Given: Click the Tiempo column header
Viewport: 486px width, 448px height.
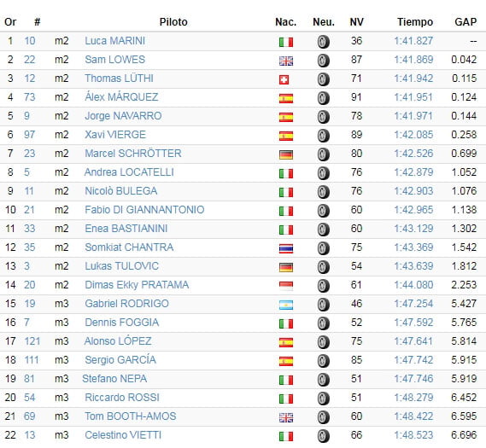Looking at the screenshot, I should (415, 22).
